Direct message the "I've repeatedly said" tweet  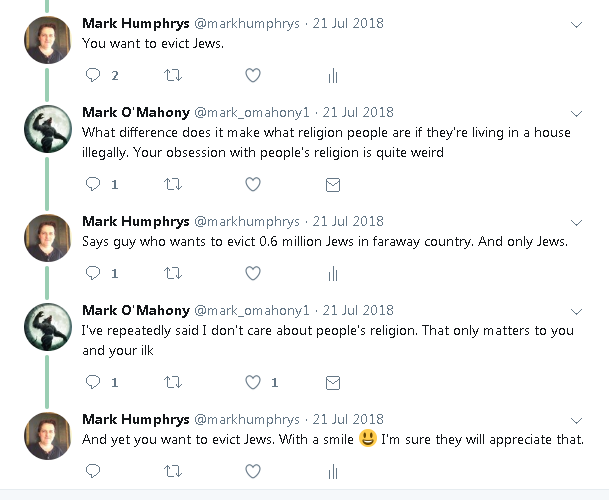click(333, 382)
